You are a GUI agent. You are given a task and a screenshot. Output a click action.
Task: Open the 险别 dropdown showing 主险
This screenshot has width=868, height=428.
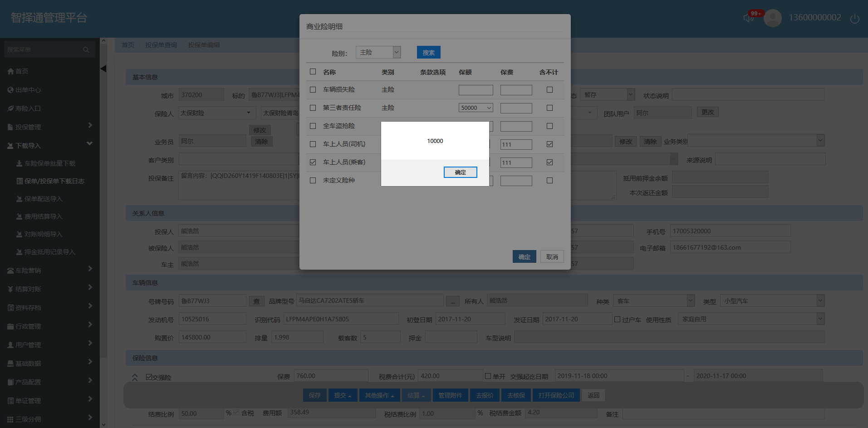pyautogui.click(x=378, y=53)
